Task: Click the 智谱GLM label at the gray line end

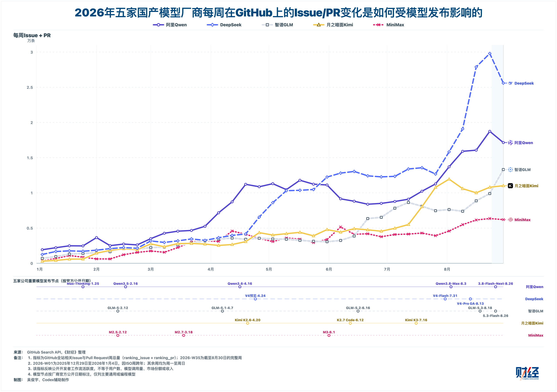Action: point(523,170)
